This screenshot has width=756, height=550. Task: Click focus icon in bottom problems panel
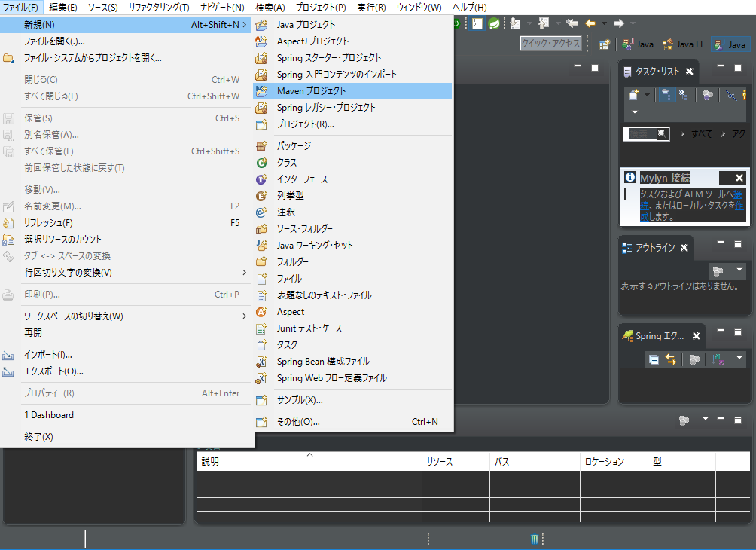point(684,420)
